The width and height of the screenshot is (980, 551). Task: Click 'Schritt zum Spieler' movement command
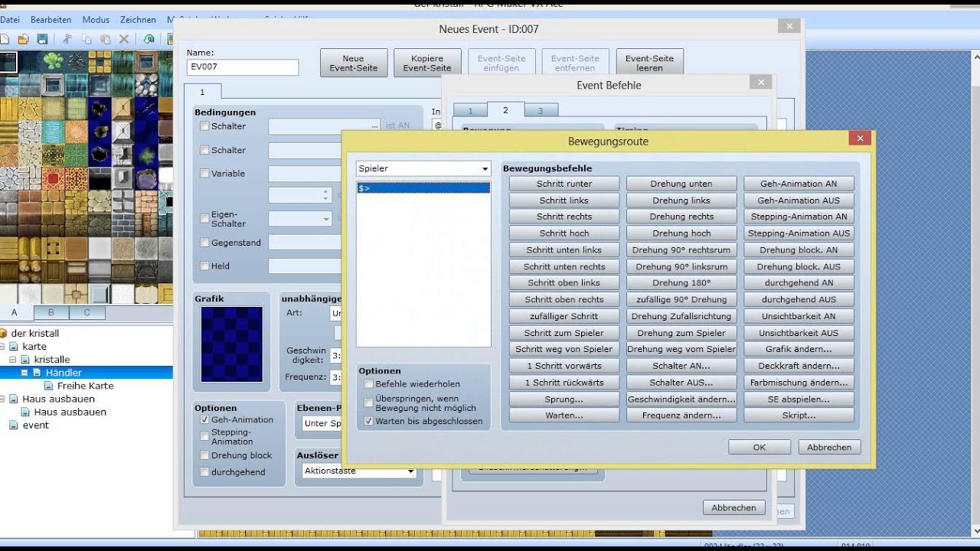pyautogui.click(x=564, y=333)
